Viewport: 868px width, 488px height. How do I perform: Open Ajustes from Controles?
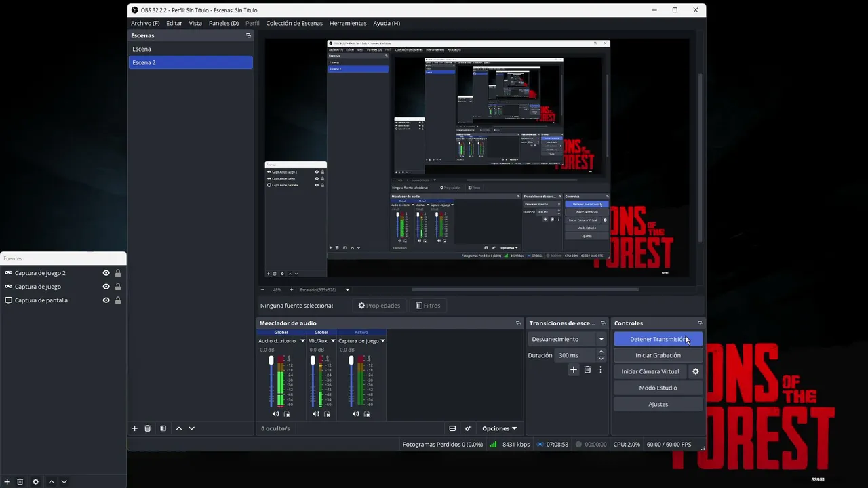tap(658, 404)
